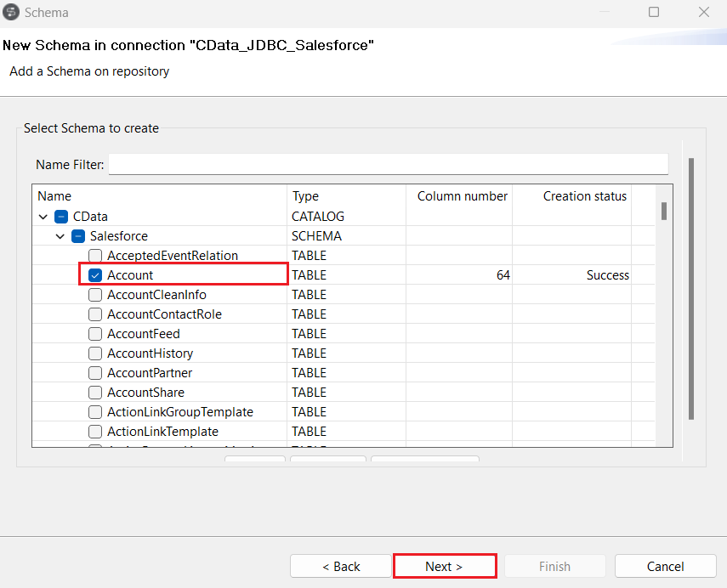This screenshot has height=588, width=727.
Task: Sort by the Name column header
Action: tap(159, 196)
